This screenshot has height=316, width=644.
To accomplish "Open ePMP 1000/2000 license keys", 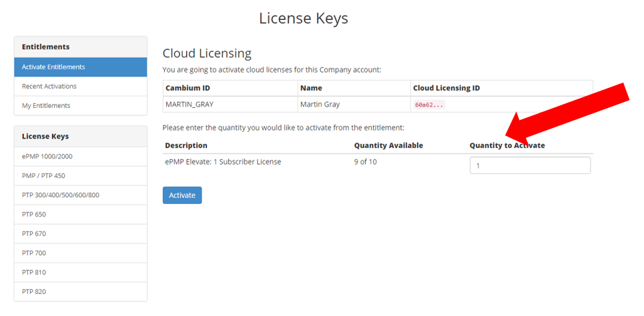I will coord(47,156).
